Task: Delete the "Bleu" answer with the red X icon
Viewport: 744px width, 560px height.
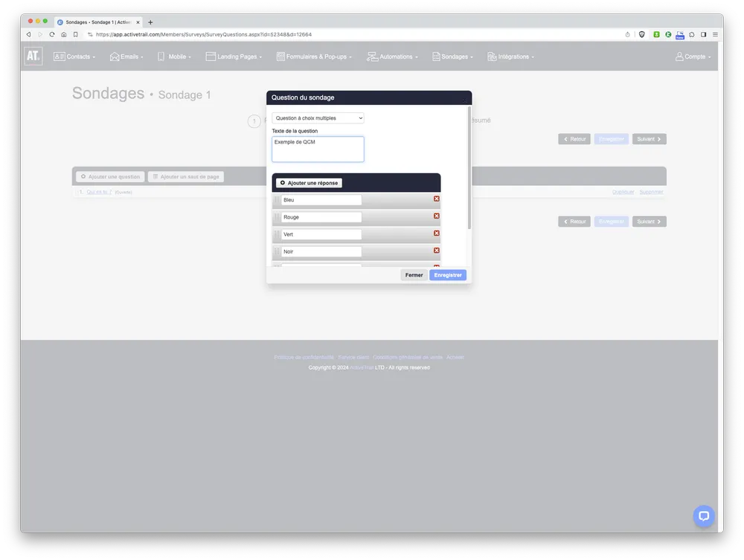Action: coord(436,199)
